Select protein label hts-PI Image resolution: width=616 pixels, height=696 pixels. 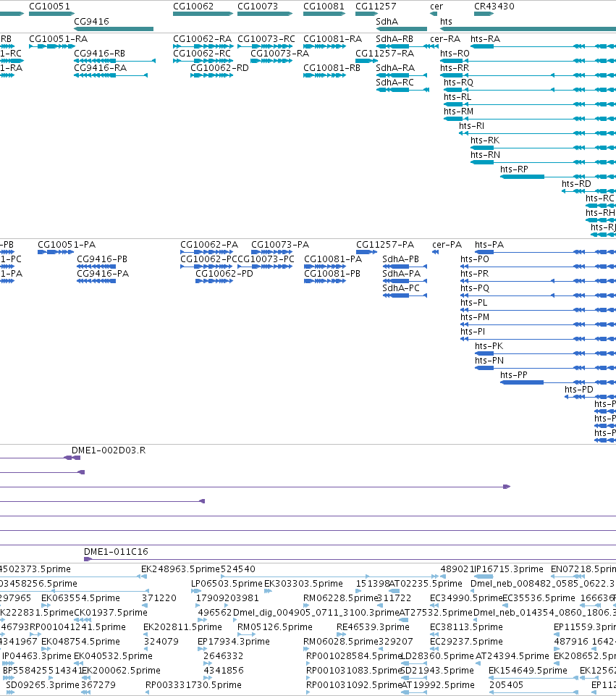[x=473, y=331]
